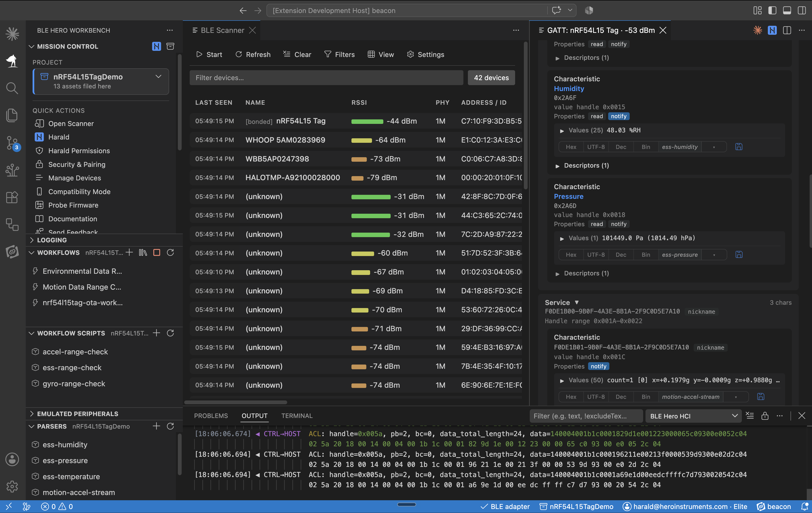Split the GATT editor right
The width and height of the screenshot is (812, 513).
[787, 30]
